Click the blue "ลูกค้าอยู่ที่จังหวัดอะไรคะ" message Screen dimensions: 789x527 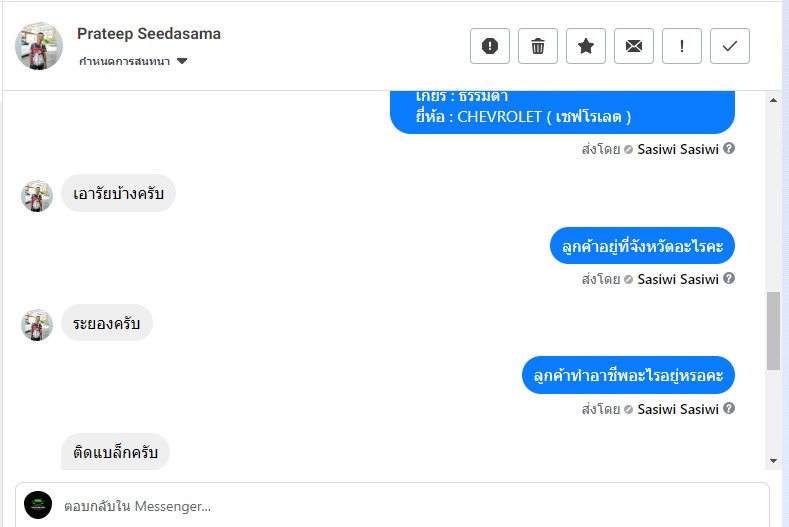coord(642,245)
